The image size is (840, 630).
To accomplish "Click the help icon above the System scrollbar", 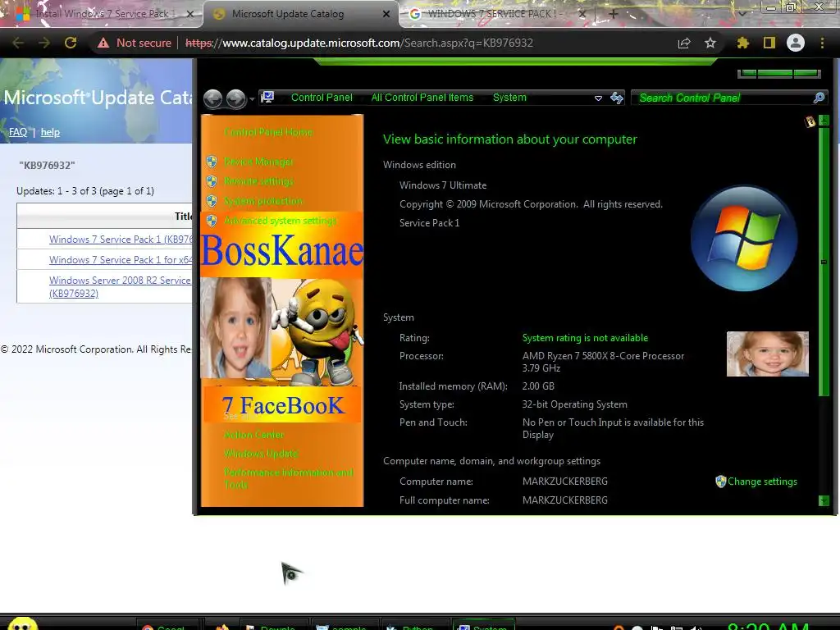I will 810,121.
